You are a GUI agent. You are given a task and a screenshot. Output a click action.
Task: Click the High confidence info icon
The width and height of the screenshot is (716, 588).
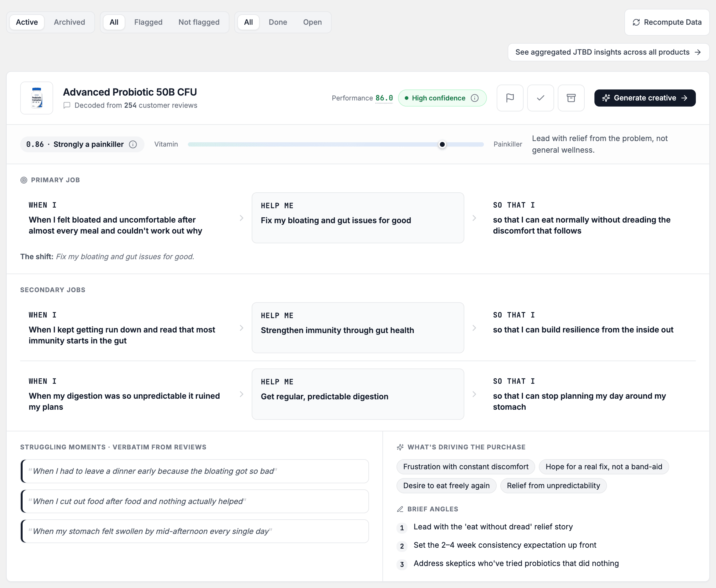[475, 98]
